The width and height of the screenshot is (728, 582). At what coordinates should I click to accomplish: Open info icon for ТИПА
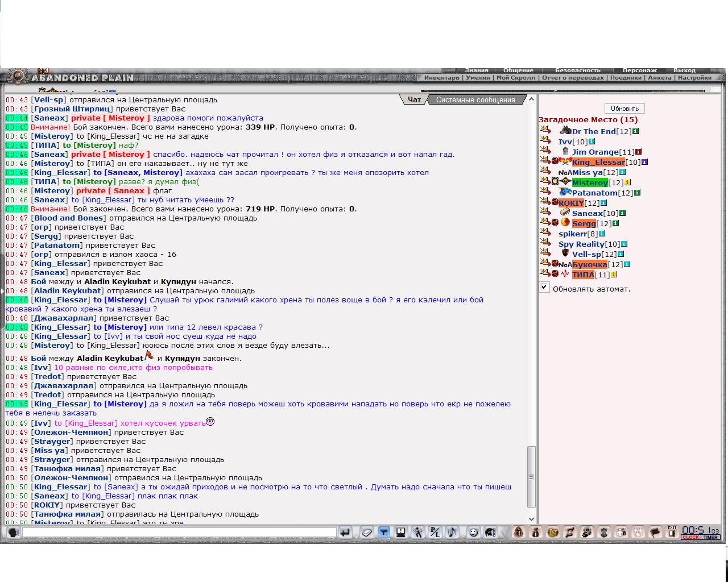(x=614, y=275)
